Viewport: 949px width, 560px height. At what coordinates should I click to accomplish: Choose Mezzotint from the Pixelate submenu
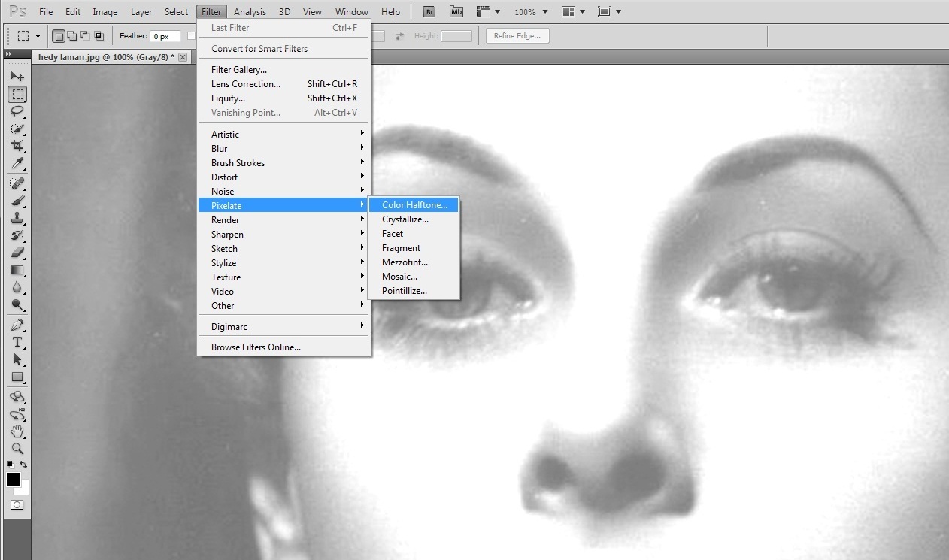click(414, 262)
